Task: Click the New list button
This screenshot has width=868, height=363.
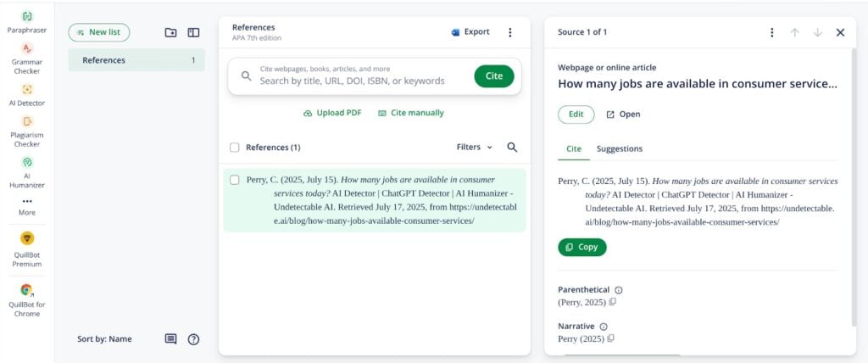Action: pos(98,32)
